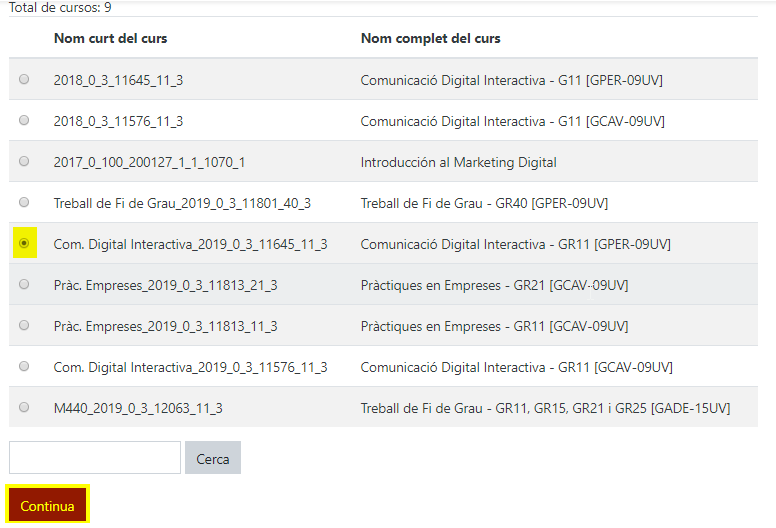Image resolution: width=776 pixels, height=528 pixels.
Task: Click the 'Pràctiques en Empreses - GR21 [GCAV-09UV]' full name
Action: point(494,285)
